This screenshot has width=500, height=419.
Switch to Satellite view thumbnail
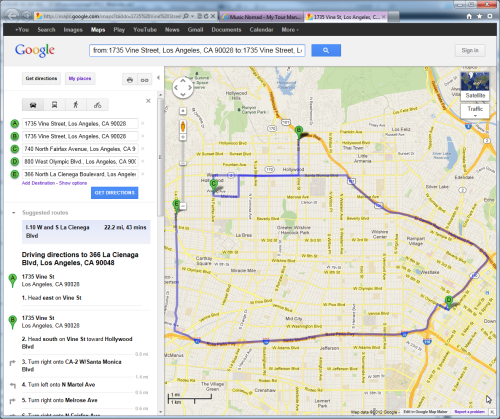[475, 86]
